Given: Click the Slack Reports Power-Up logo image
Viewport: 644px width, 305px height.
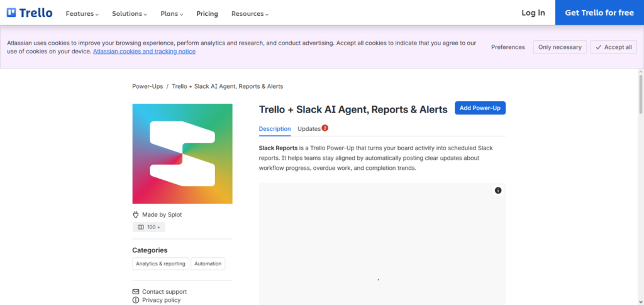Looking at the screenshot, I should (x=182, y=153).
